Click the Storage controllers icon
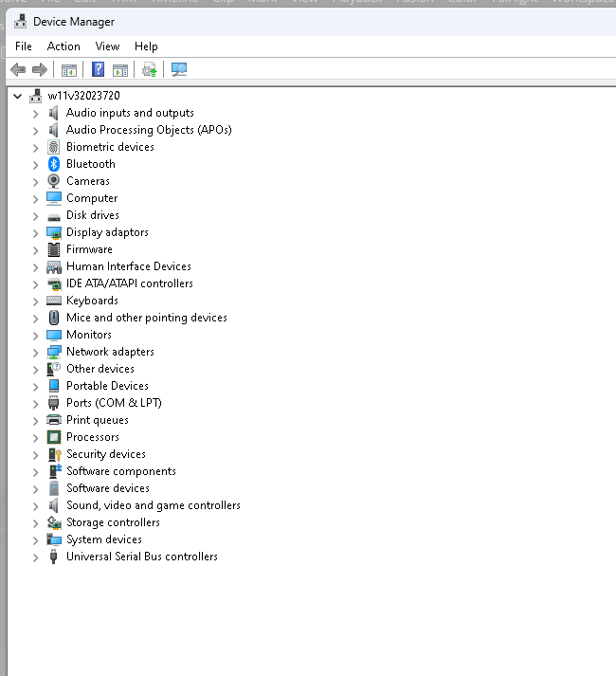 54,522
